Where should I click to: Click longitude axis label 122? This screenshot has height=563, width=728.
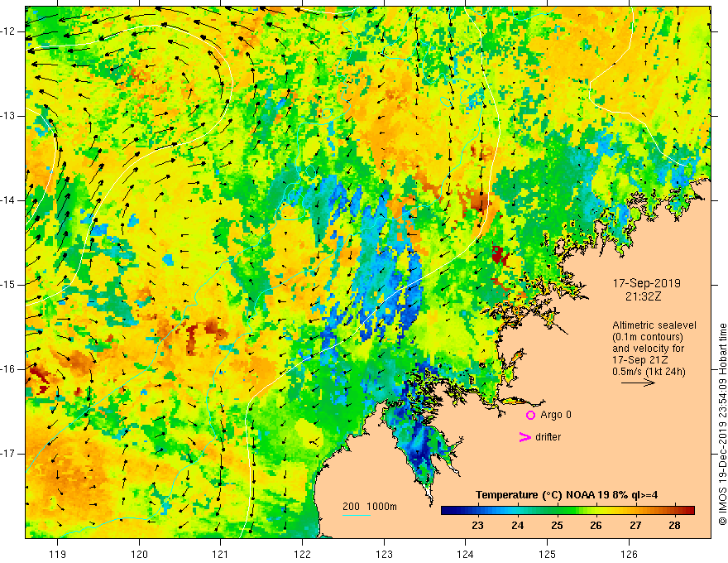point(302,554)
